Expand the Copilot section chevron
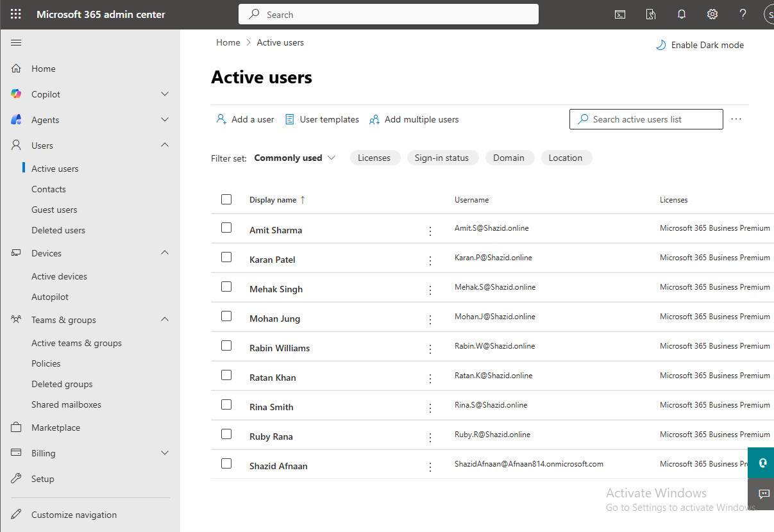 (x=165, y=94)
